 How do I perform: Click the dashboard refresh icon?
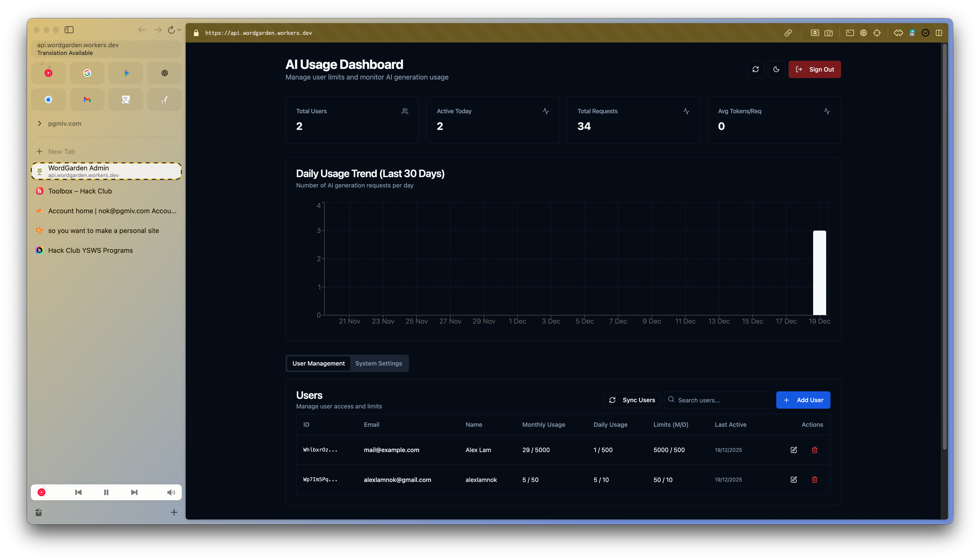click(x=755, y=69)
